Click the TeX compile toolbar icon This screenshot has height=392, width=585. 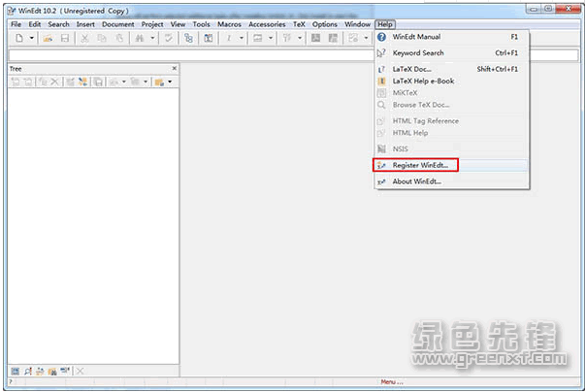tap(286, 38)
